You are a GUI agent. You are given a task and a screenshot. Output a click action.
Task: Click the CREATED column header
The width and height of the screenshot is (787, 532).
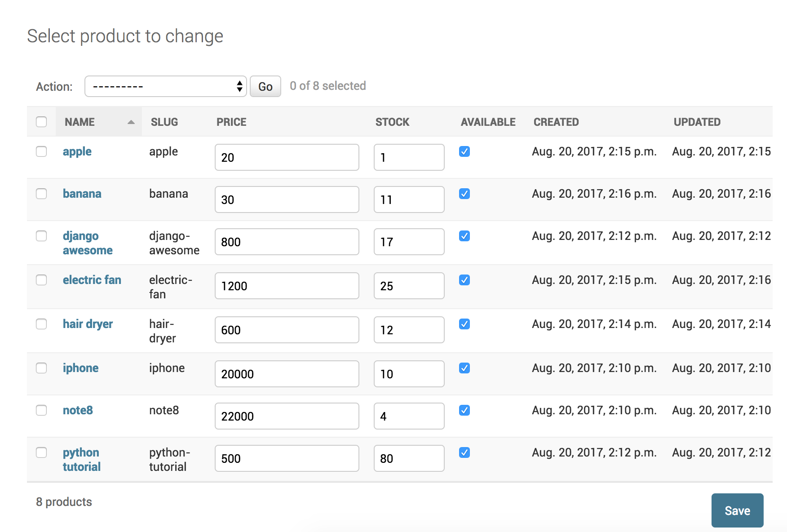[x=556, y=122]
